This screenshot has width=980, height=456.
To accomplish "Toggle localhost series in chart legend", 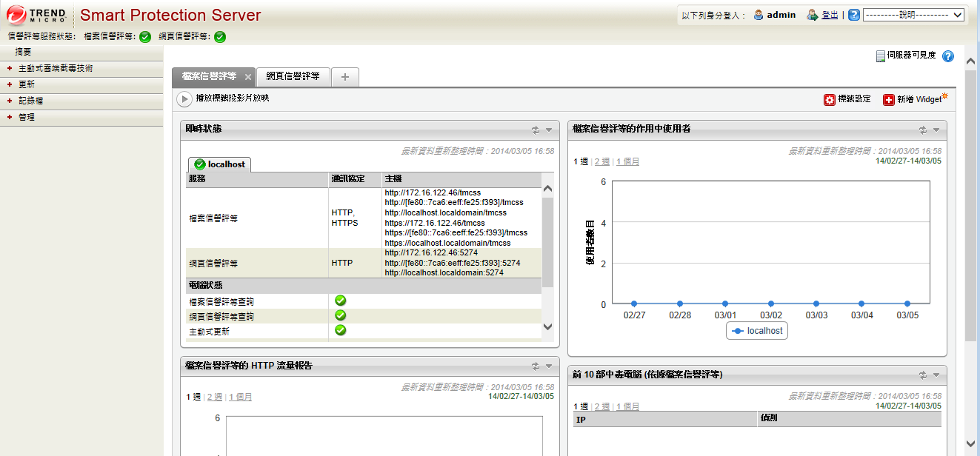I will click(757, 332).
